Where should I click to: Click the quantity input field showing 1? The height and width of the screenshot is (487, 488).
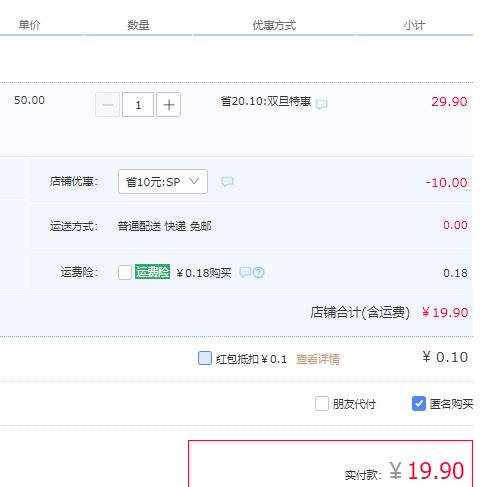tap(138, 105)
